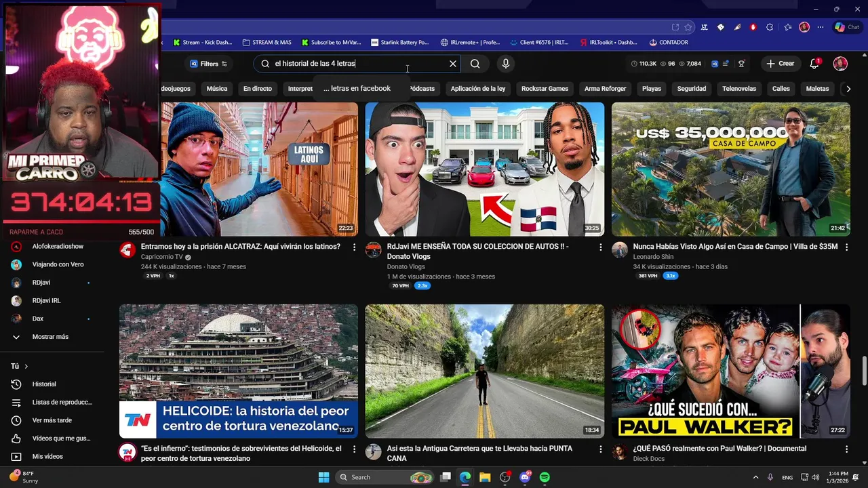Image resolution: width=868 pixels, height=488 pixels.
Task: Open Edge settings and more menu
Action: point(821,27)
